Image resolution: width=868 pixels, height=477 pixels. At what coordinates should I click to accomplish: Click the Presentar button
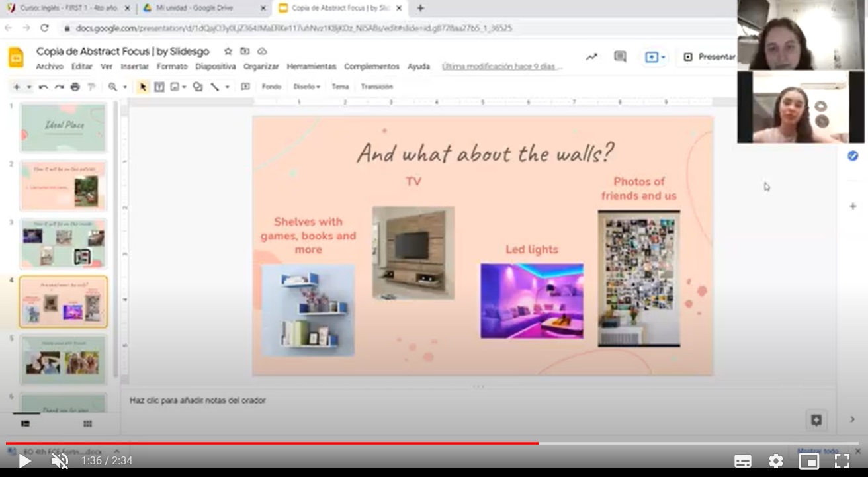[711, 57]
